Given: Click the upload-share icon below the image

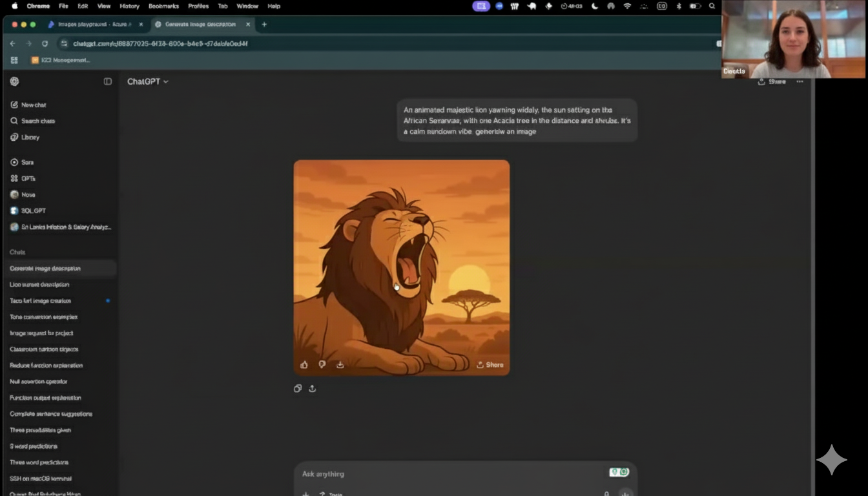Looking at the screenshot, I should tap(313, 388).
